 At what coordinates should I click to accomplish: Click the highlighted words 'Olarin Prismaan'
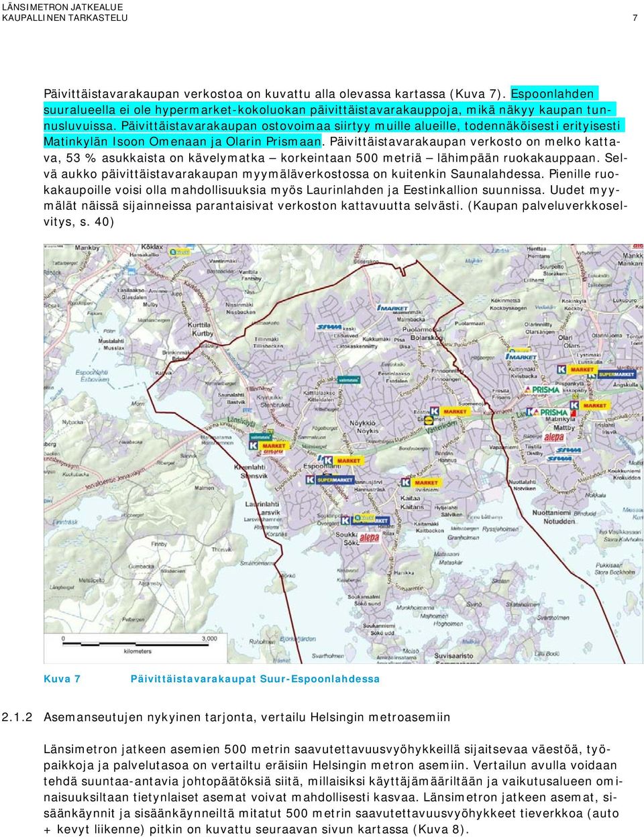274,142
